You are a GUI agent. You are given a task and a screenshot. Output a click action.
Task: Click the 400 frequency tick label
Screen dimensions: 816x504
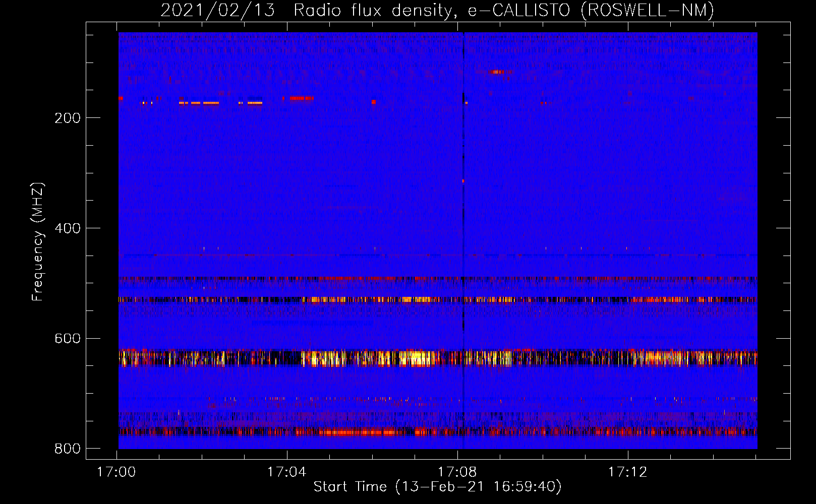pyautogui.click(x=68, y=228)
